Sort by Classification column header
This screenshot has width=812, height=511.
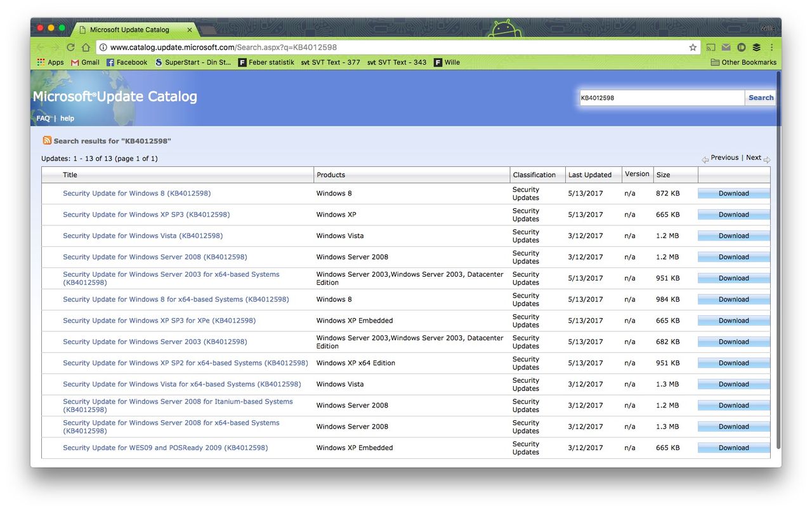[534, 175]
